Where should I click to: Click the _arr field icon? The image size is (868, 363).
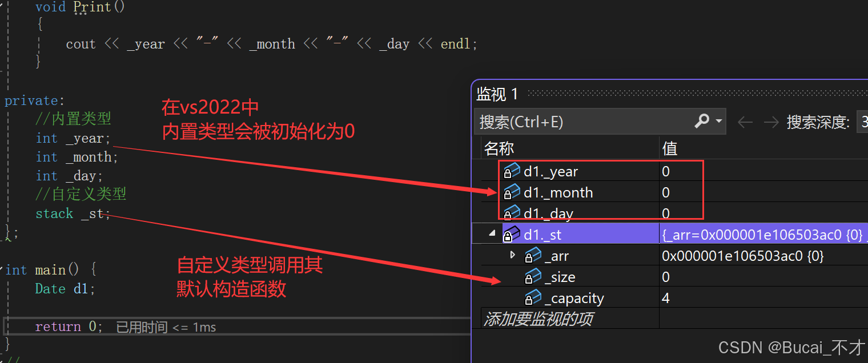(x=533, y=256)
